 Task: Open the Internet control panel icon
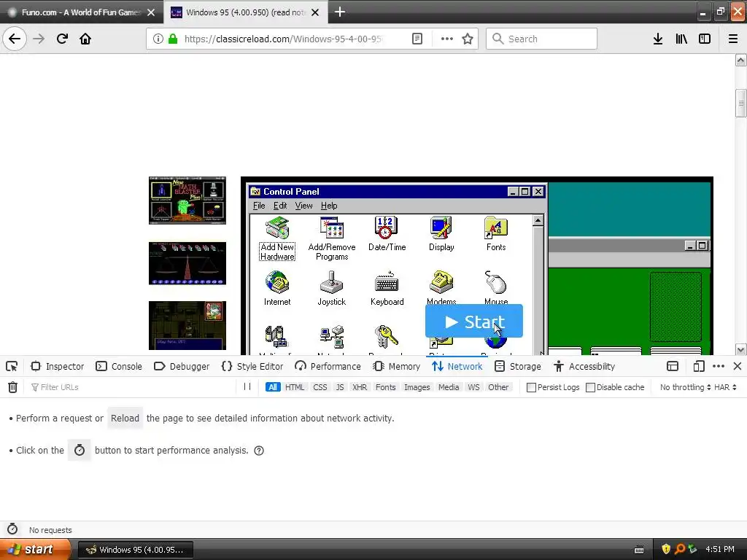(277, 288)
